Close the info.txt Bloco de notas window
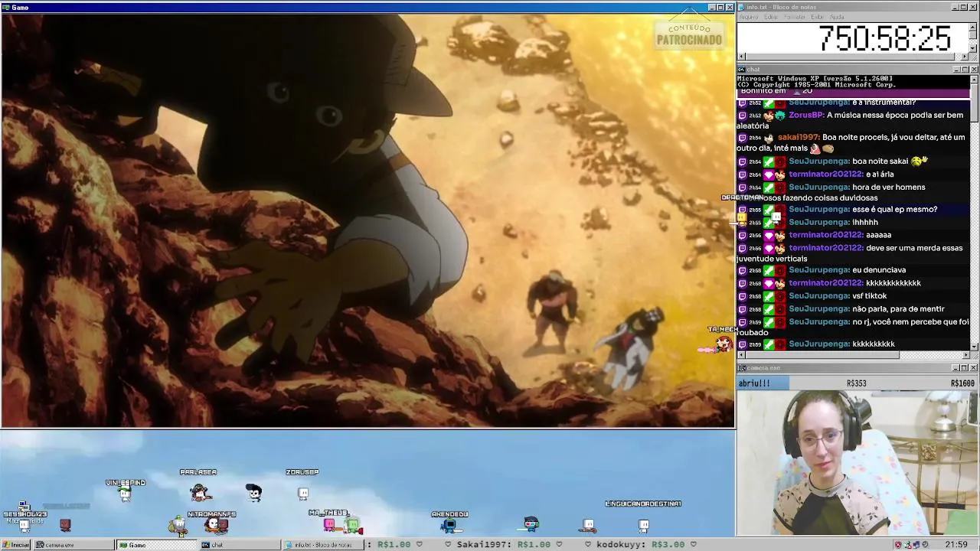 tap(974, 7)
